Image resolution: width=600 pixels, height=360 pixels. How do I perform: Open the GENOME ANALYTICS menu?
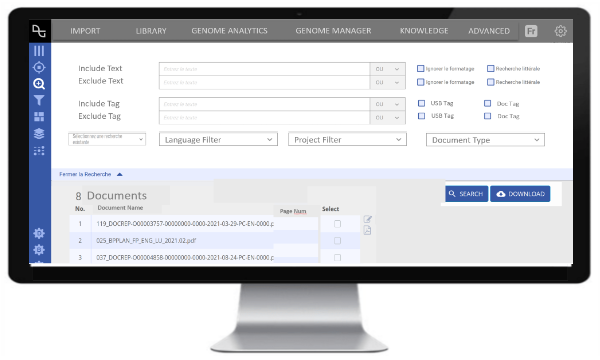[229, 31]
